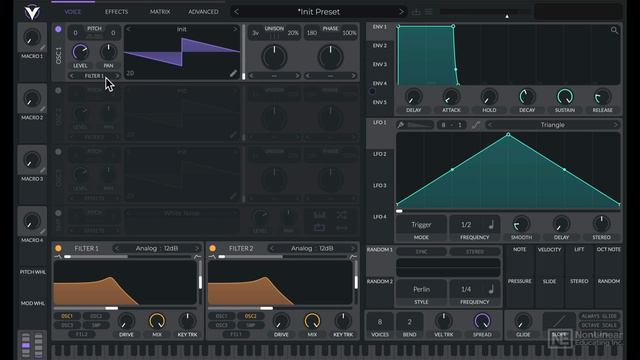Click the LFO frequency note-value icon

click(491, 224)
